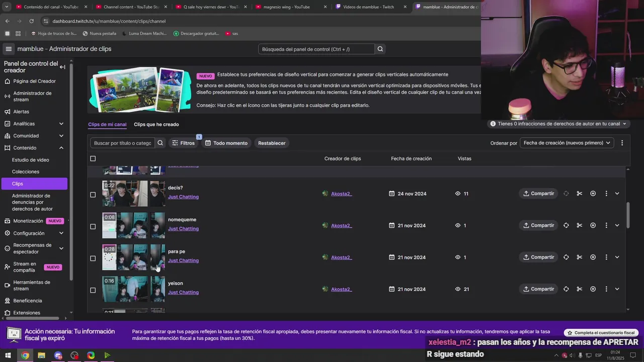Click the clip search magnifier icon
644x362 pixels.
click(x=160, y=143)
